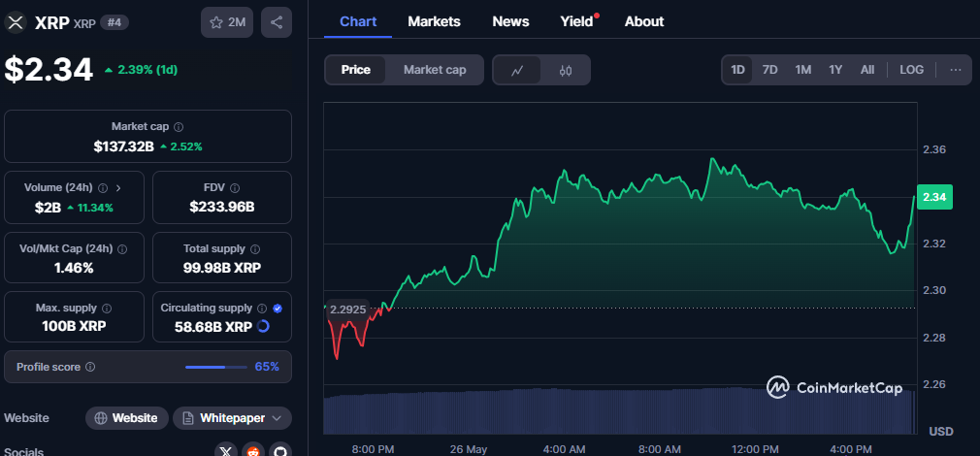Click the USD currency label on chart
Image resolution: width=980 pixels, height=456 pixels.
tap(940, 432)
